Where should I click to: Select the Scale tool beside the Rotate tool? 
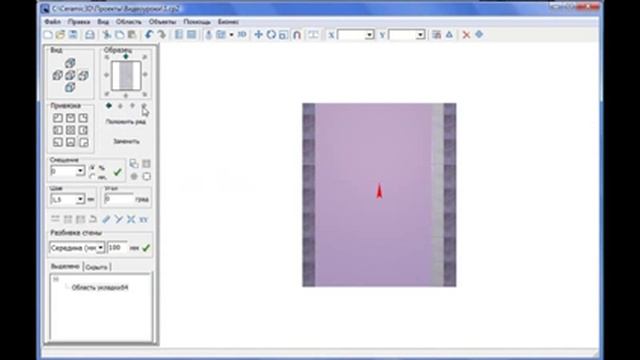283,35
